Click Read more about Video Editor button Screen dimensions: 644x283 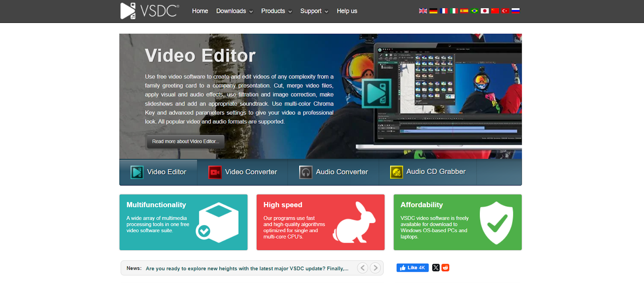coord(186,141)
